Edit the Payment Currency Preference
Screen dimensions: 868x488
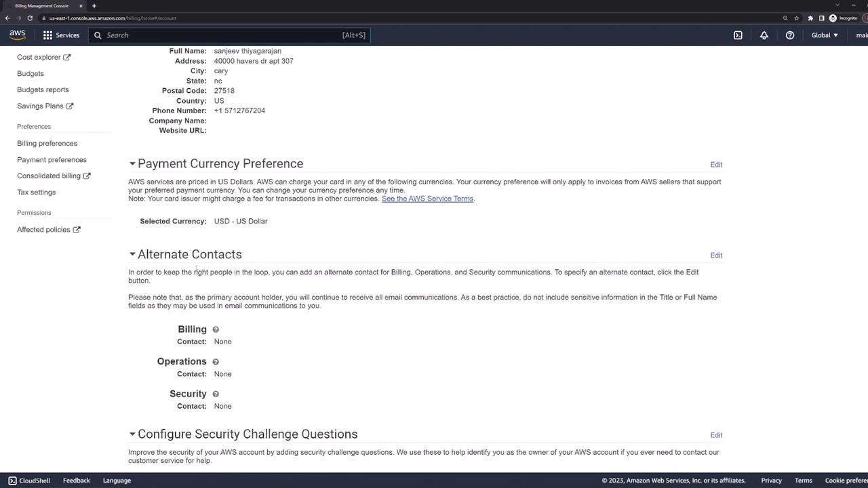716,165
